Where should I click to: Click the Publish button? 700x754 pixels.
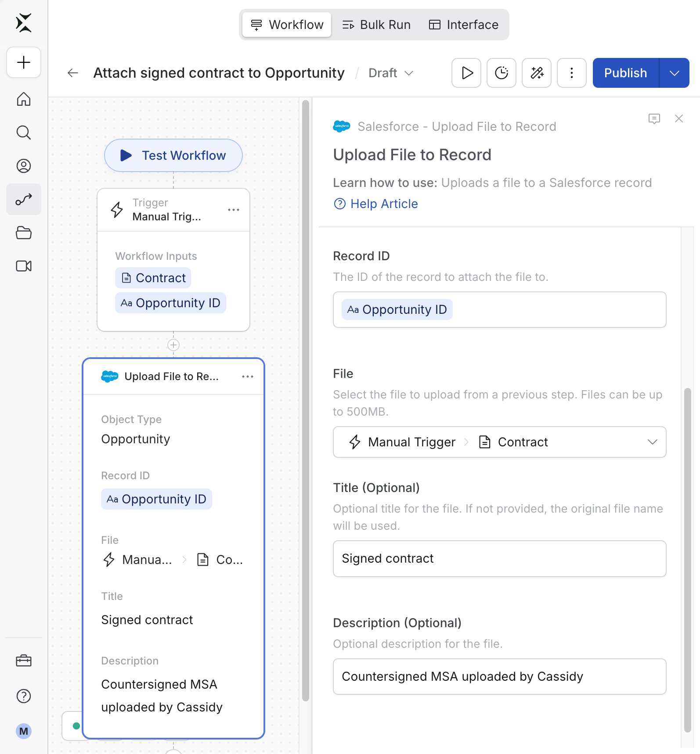(626, 73)
